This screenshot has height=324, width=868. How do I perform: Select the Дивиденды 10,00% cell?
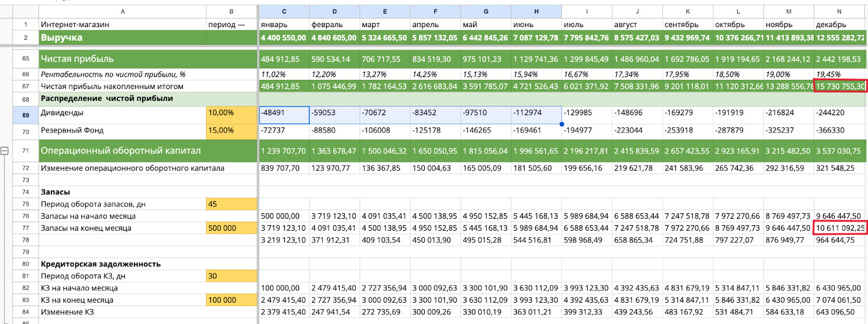tap(231, 113)
